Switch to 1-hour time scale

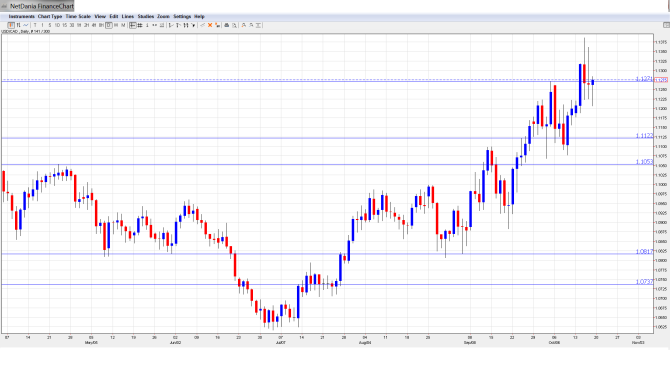pyautogui.click(x=79, y=26)
